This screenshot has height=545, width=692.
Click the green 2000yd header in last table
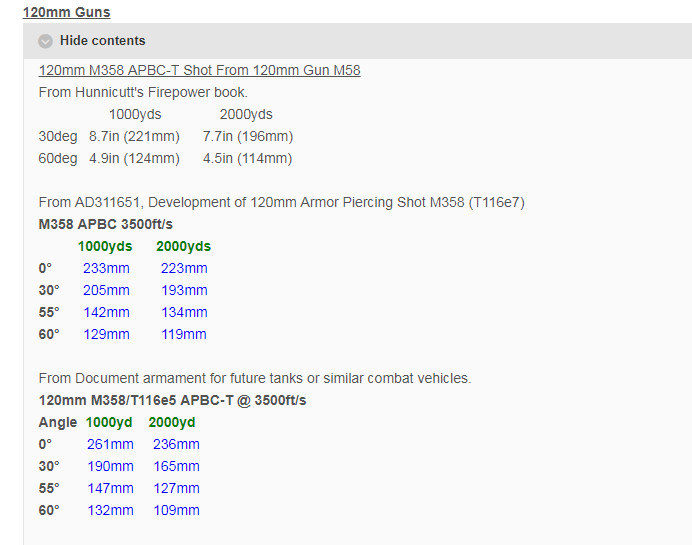172,422
